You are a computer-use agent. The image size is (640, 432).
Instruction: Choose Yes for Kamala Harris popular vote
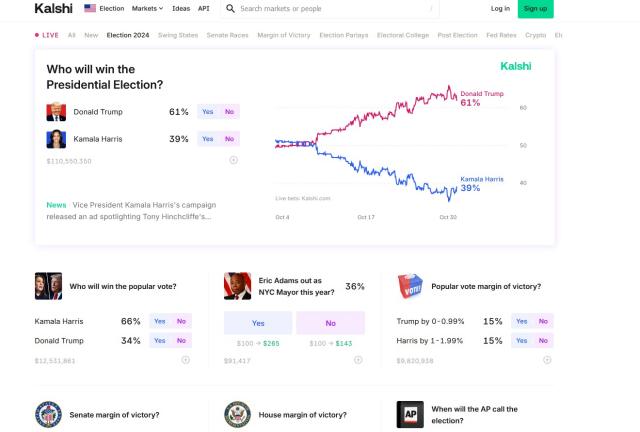tap(159, 321)
